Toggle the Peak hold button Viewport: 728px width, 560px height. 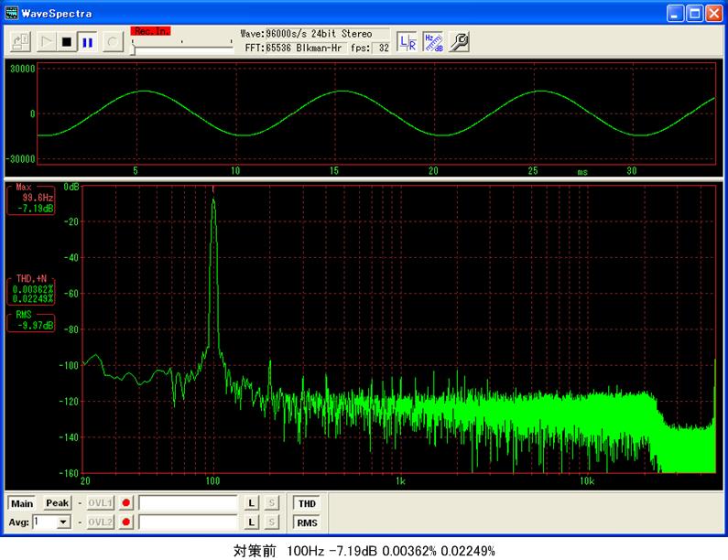[x=57, y=503]
